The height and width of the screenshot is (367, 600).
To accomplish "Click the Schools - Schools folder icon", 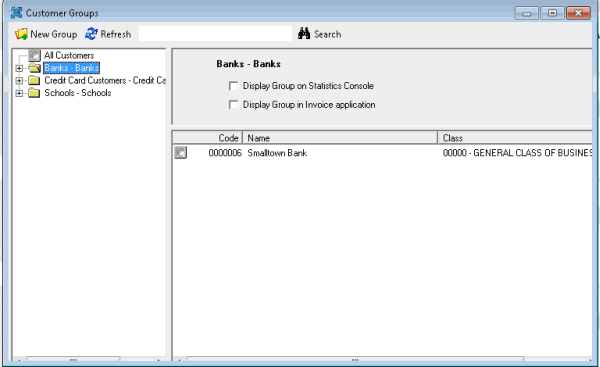I will [x=34, y=93].
